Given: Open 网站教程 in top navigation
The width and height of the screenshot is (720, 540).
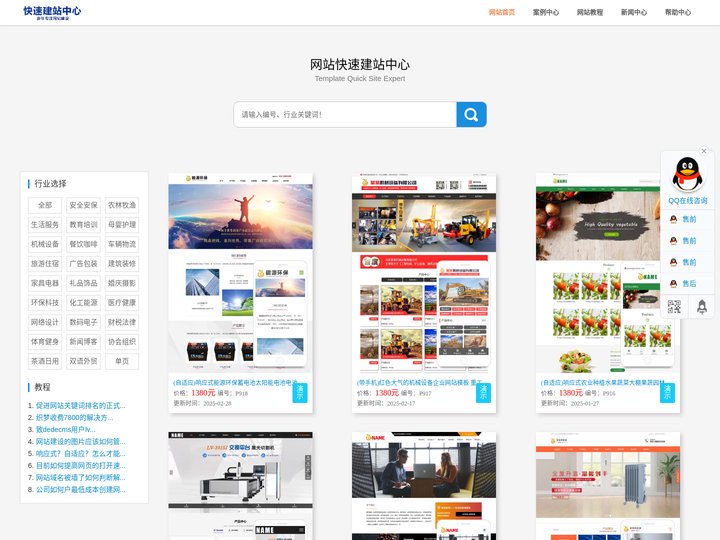Looking at the screenshot, I should (x=590, y=12).
